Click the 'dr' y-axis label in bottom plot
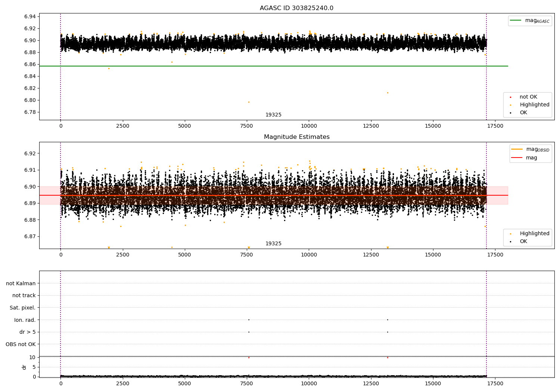Image resolution: width=560 pixels, height=392 pixels. 24,367
